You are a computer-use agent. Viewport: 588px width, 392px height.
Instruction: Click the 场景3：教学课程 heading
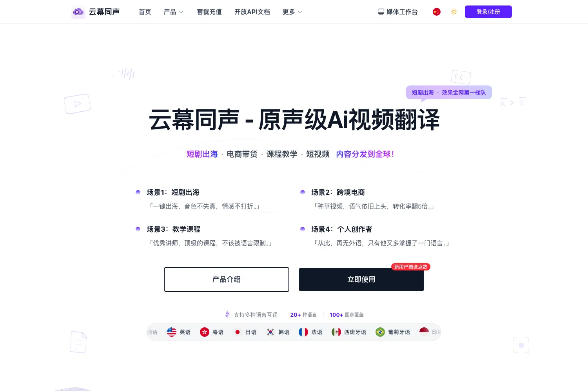tap(173, 229)
